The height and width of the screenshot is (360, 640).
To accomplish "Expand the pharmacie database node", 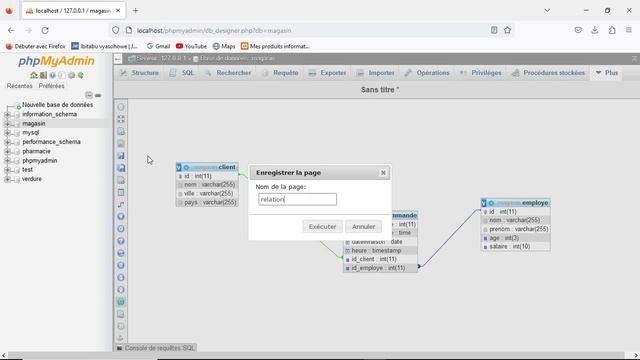I will click(7, 151).
